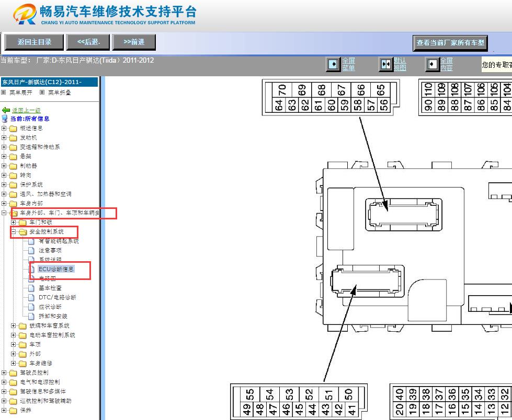Viewport: 512px width, 420px height.
Task: Click the 全屏内容 fullscreen content icon
Action: (x=433, y=64)
